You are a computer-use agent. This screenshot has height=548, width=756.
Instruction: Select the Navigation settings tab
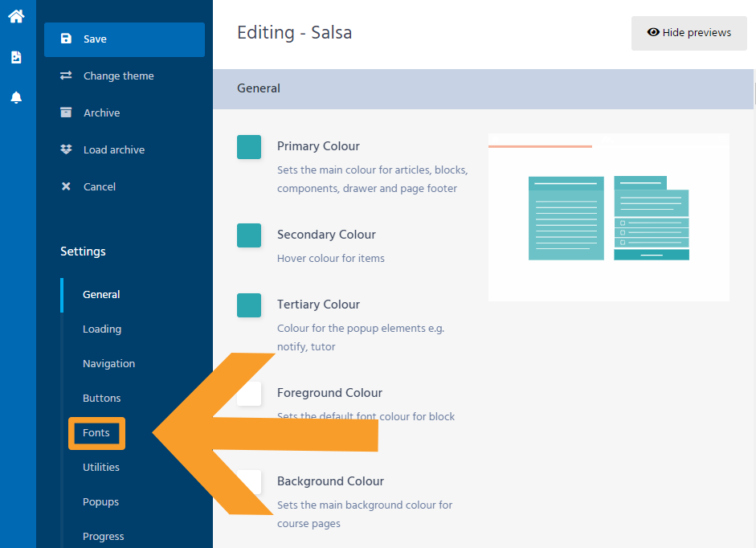click(x=108, y=364)
